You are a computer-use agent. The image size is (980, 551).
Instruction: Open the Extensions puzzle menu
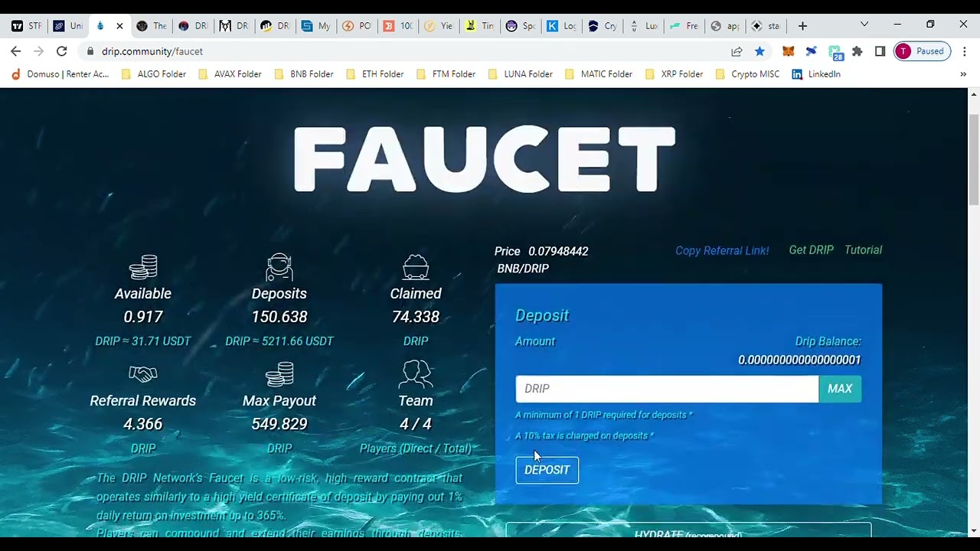(857, 51)
